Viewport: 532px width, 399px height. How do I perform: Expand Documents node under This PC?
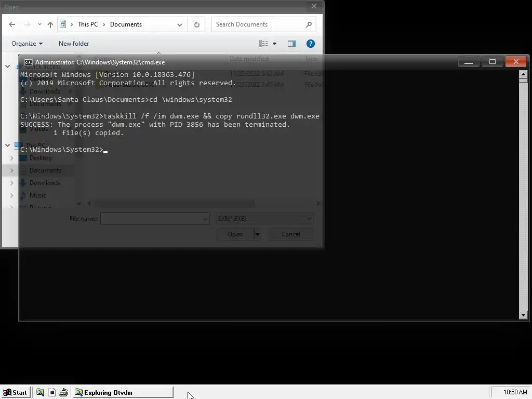(11, 170)
